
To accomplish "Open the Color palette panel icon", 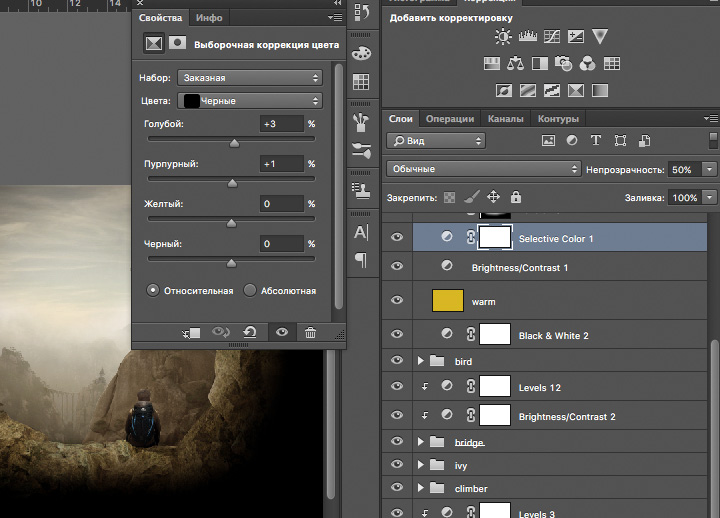I will [361, 53].
